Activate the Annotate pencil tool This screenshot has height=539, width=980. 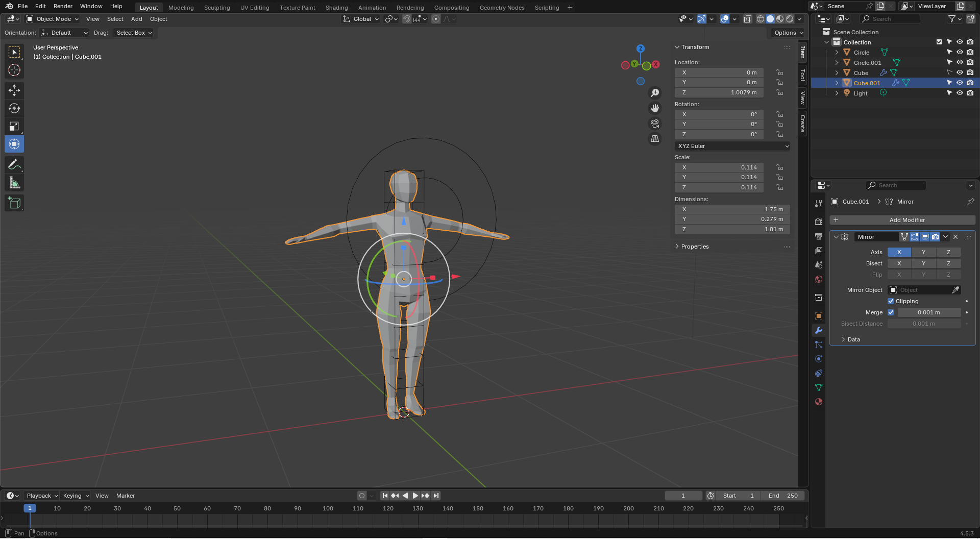pyautogui.click(x=14, y=165)
